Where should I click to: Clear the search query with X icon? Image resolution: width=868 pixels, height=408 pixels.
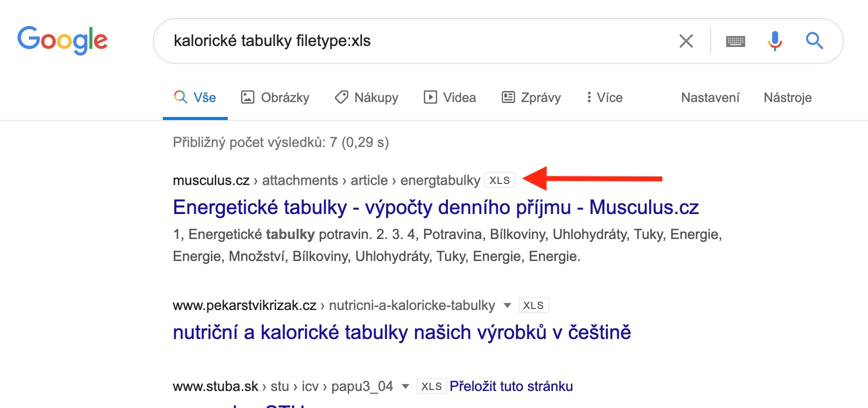click(686, 41)
